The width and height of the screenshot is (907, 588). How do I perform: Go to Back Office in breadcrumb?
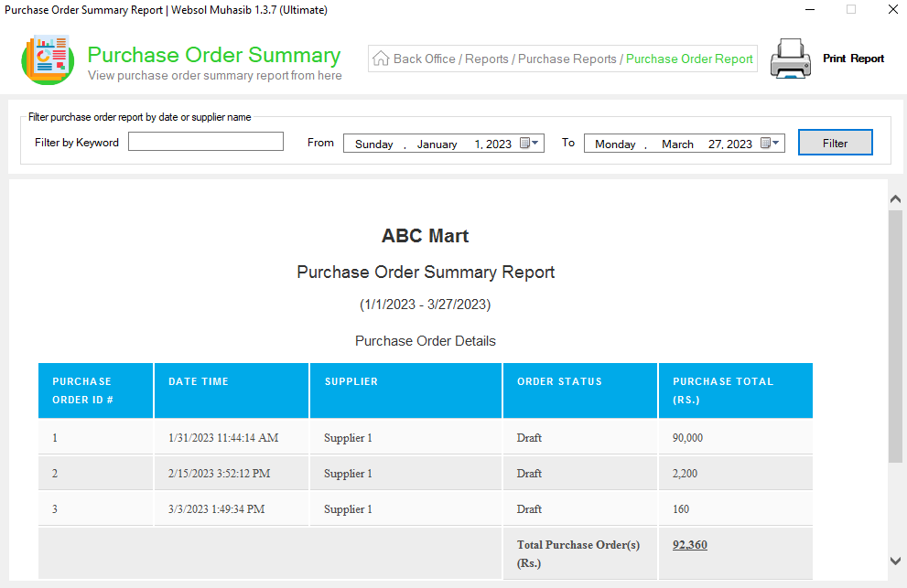[424, 59]
